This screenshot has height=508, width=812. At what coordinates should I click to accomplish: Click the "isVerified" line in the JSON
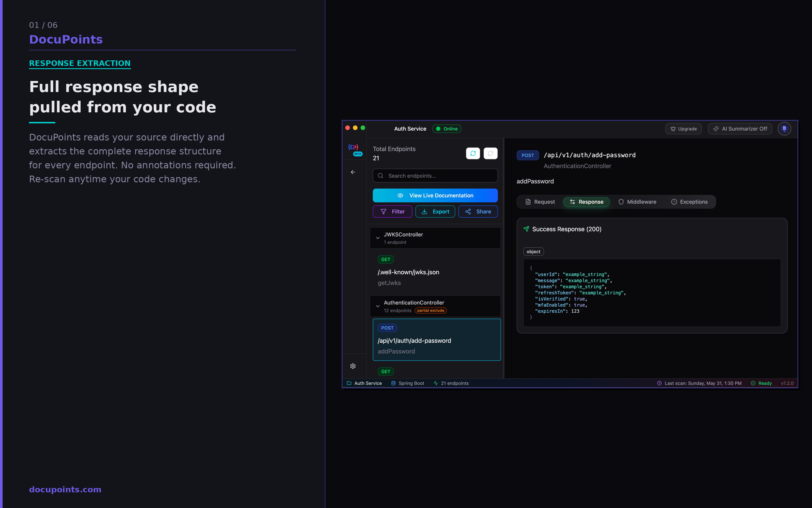click(561, 299)
